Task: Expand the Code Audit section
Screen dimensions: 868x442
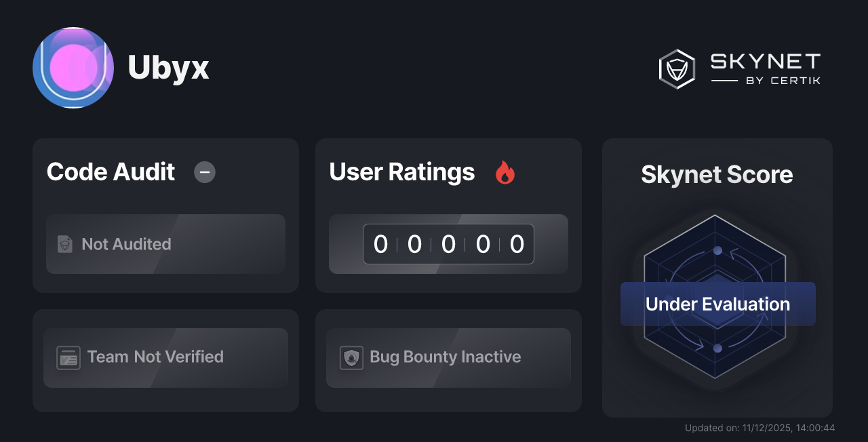Action: tap(165, 216)
